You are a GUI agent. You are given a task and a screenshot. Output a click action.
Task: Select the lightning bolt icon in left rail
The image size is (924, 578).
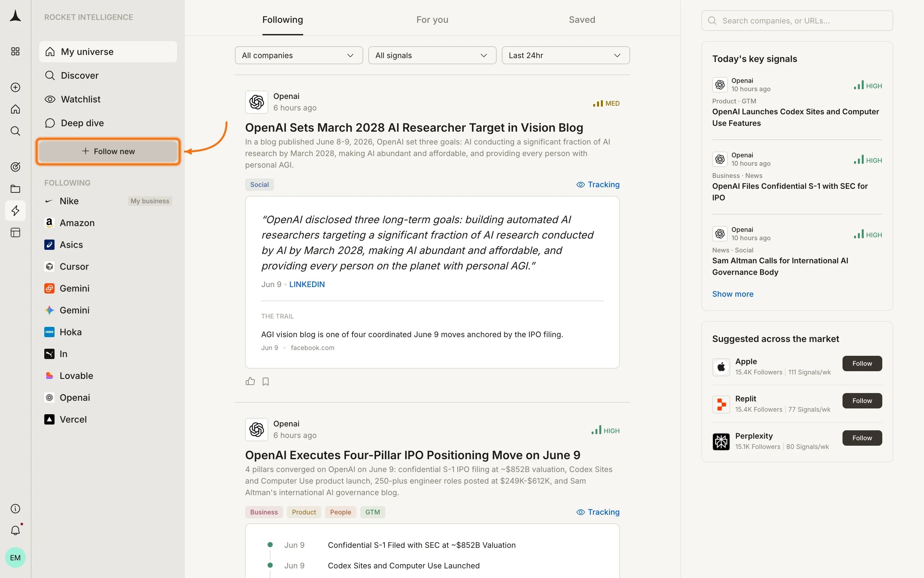pos(15,211)
